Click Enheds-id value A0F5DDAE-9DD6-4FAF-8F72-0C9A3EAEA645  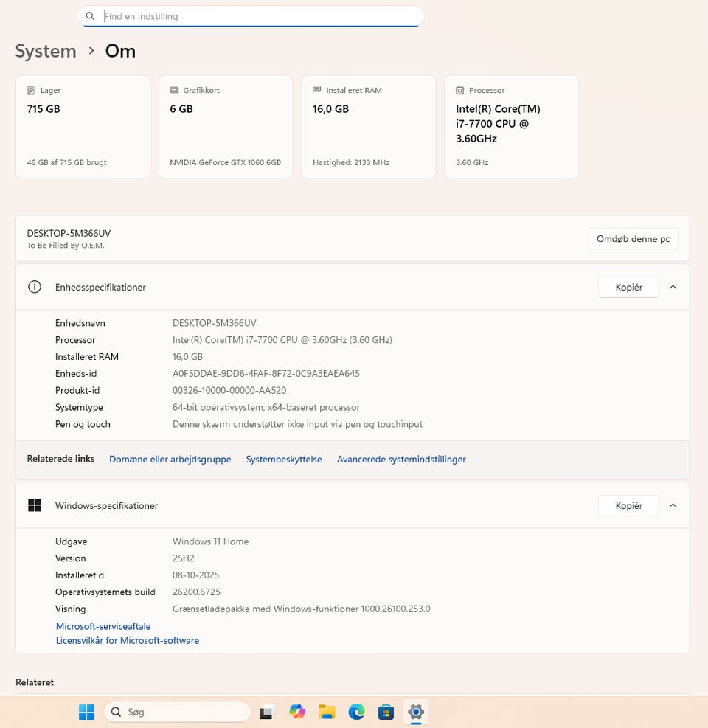coord(266,374)
